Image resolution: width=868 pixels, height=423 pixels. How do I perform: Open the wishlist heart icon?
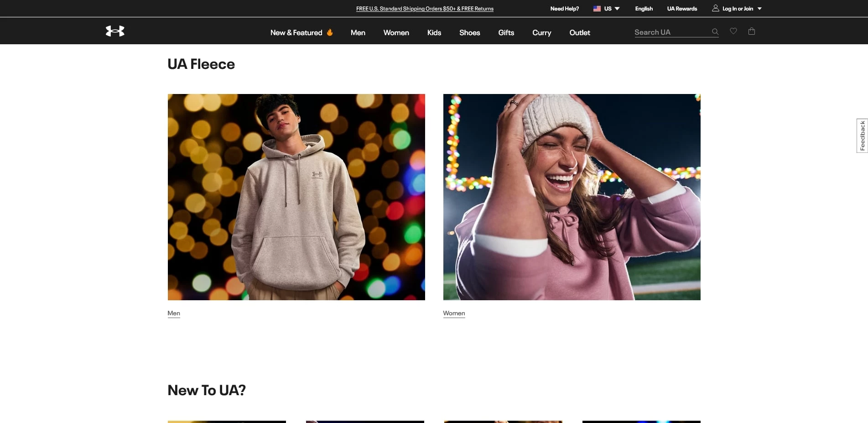click(733, 31)
